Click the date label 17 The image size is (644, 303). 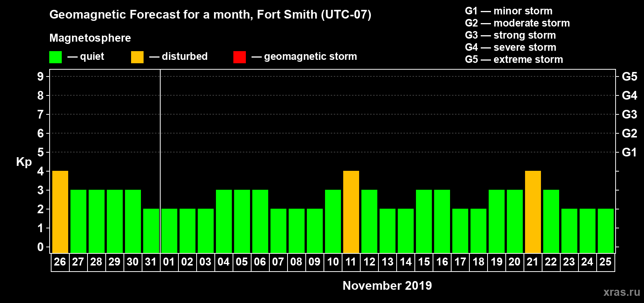(x=460, y=262)
